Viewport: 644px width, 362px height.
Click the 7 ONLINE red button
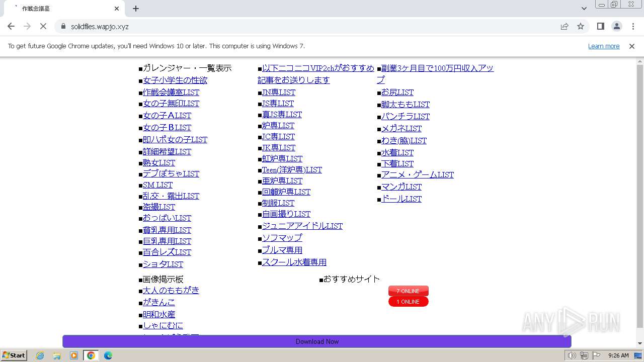[408, 291]
